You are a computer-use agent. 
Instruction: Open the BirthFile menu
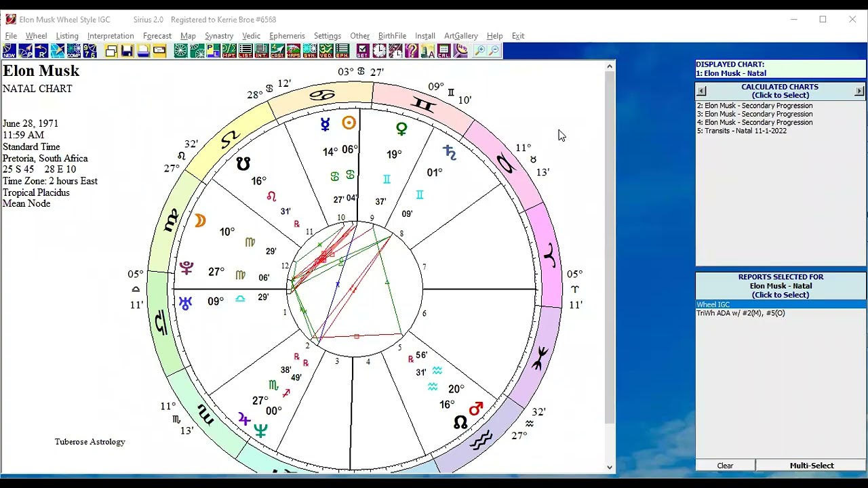tap(392, 36)
